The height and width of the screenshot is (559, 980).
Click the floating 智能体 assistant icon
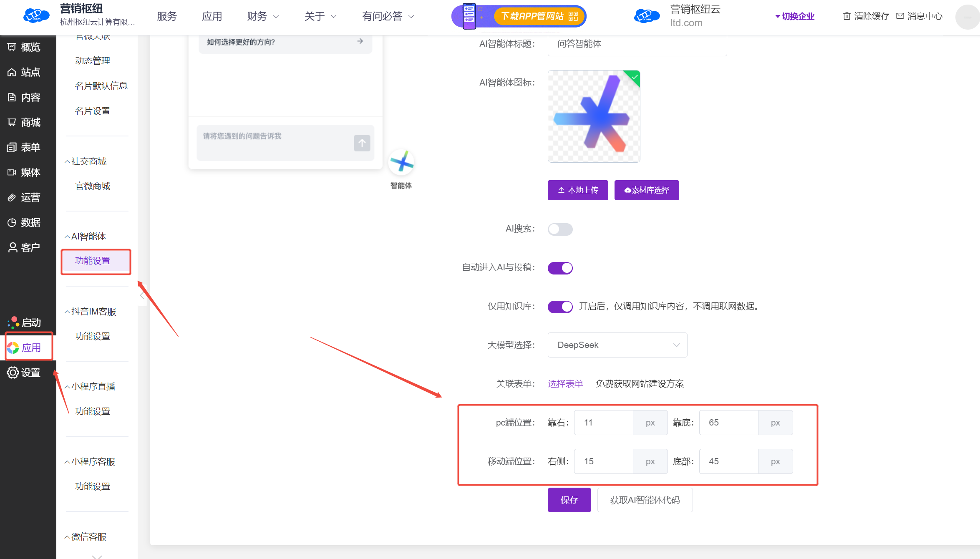click(x=401, y=163)
